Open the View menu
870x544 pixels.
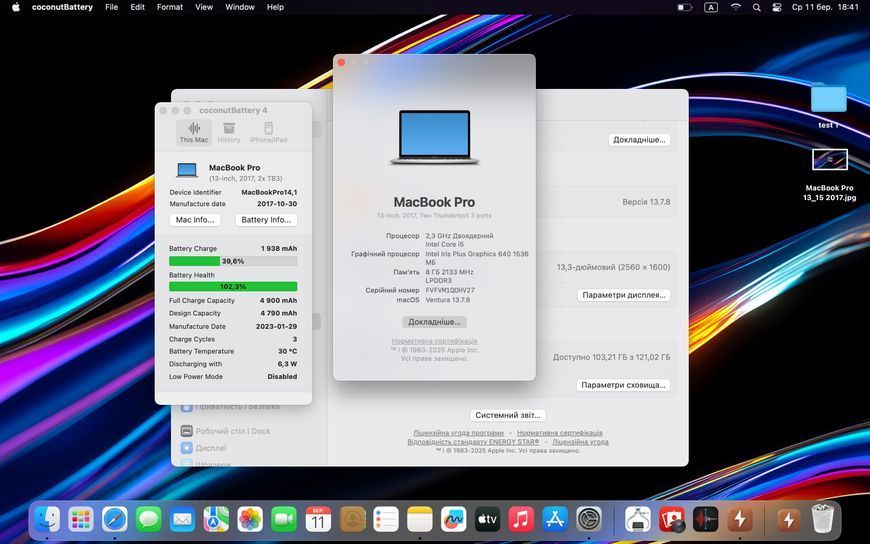click(204, 7)
